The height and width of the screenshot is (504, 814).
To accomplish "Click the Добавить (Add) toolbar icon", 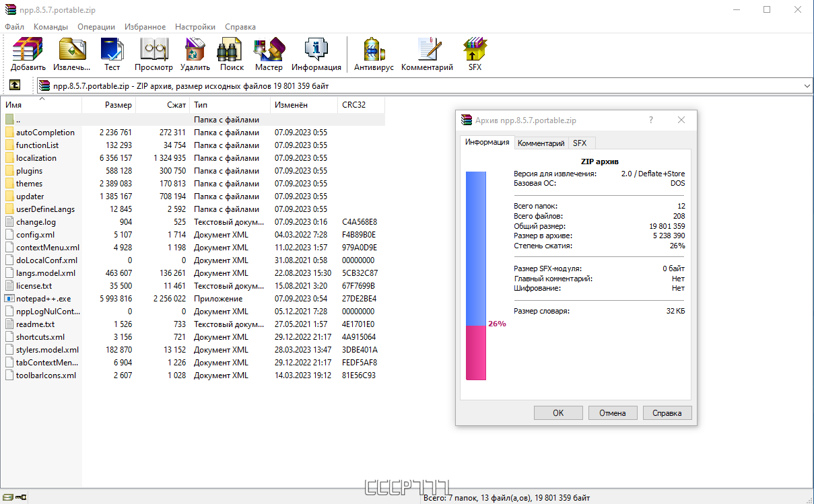I will (x=28, y=50).
